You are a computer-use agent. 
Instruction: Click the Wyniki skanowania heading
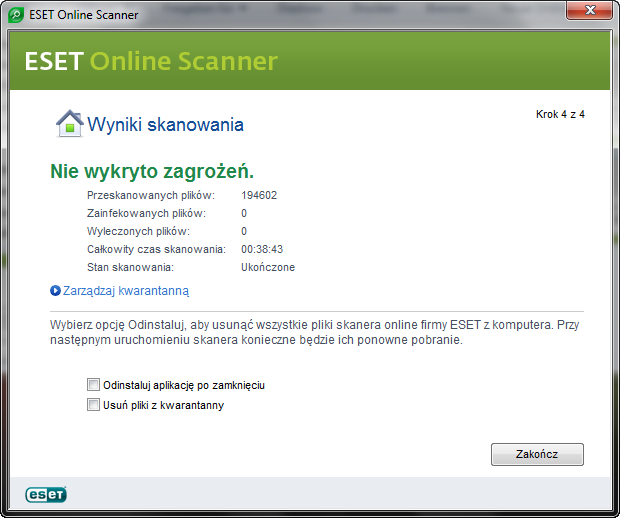tap(165, 124)
